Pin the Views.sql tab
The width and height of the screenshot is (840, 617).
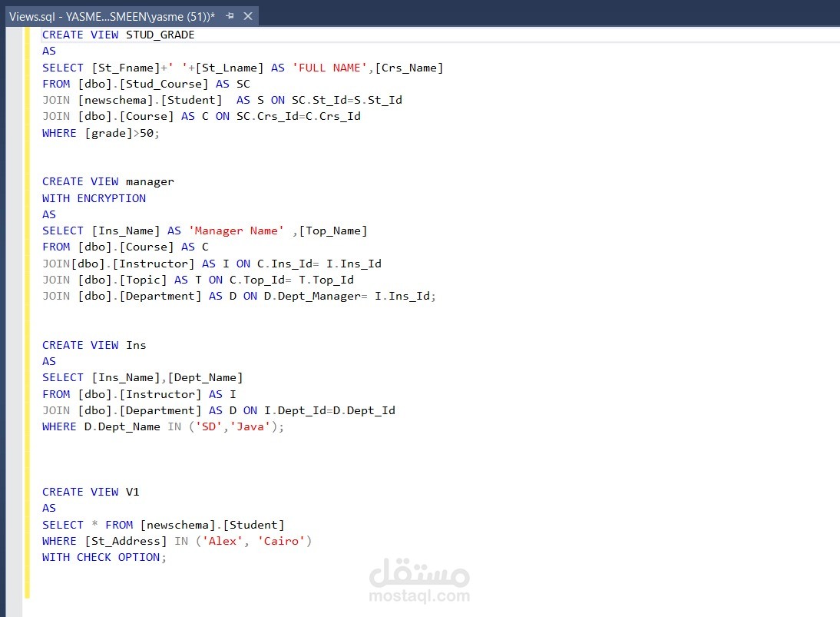(x=230, y=16)
